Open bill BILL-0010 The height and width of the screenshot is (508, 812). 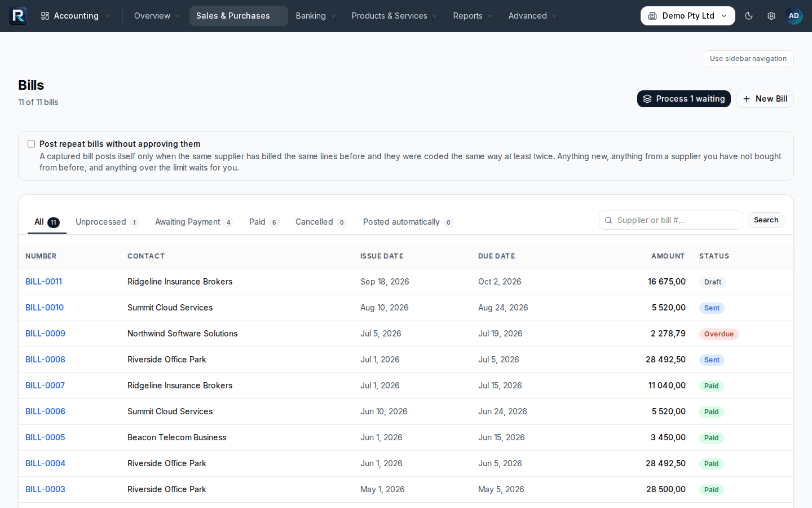click(x=45, y=308)
